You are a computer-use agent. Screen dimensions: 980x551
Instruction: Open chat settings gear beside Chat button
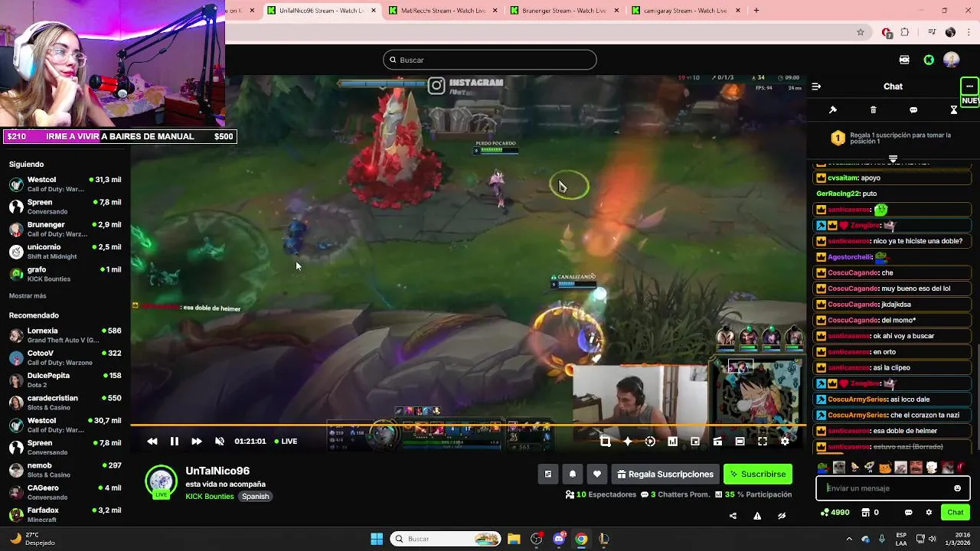tap(929, 513)
